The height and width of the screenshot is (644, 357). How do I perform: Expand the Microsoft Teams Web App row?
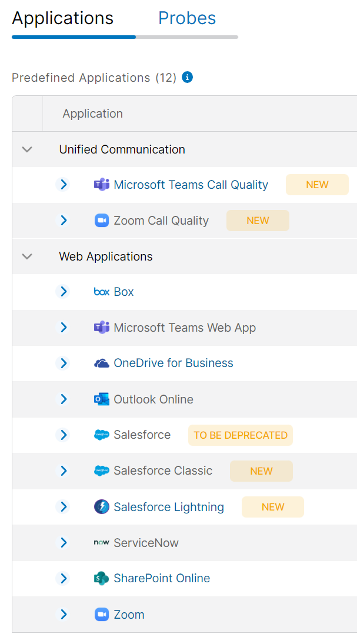pos(64,328)
